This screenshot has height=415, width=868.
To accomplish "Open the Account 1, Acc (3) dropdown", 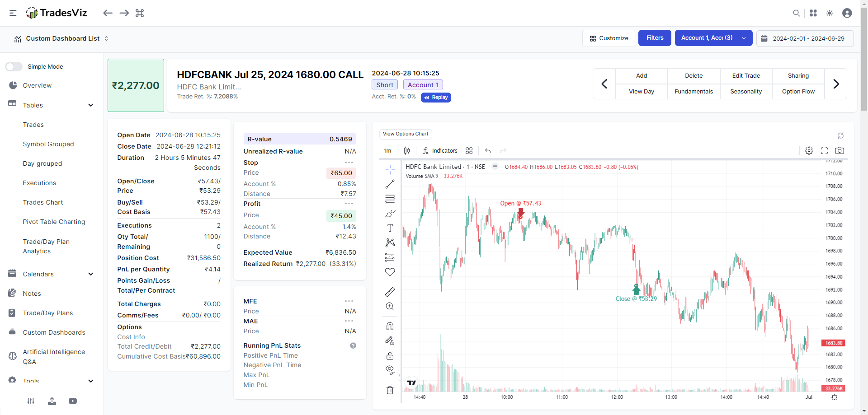I will coord(713,38).
